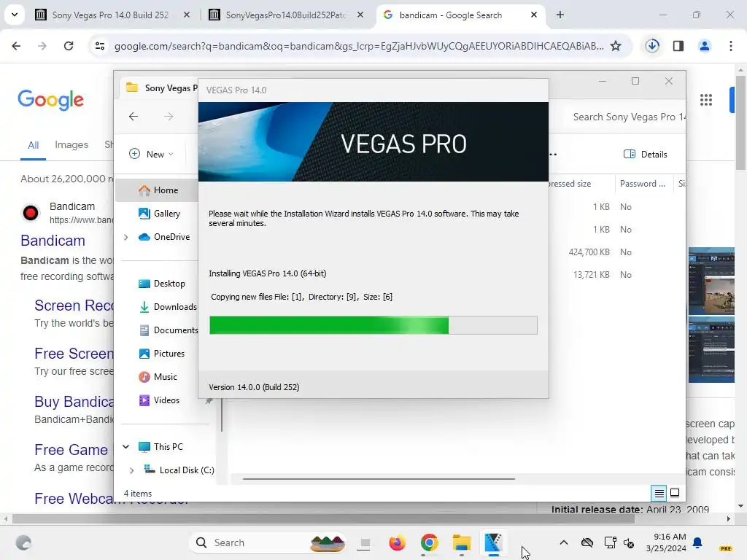Select the Images search tab
The image size is (747, 560).
point(71,145)
